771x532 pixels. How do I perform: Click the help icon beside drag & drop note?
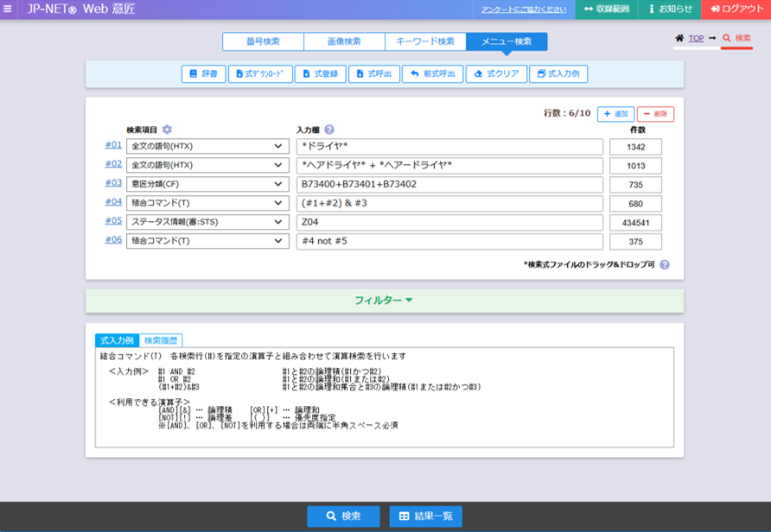coord(665,265)
